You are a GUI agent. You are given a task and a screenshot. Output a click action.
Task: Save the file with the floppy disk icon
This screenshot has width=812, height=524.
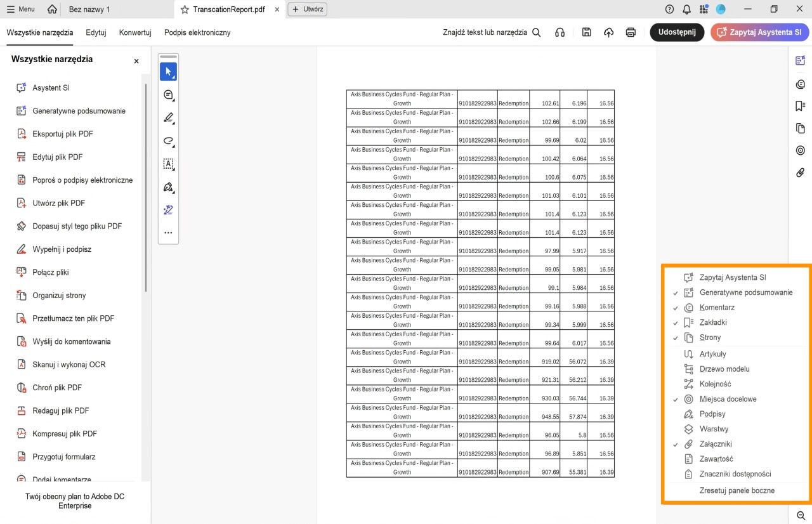[x=587, y=32]
